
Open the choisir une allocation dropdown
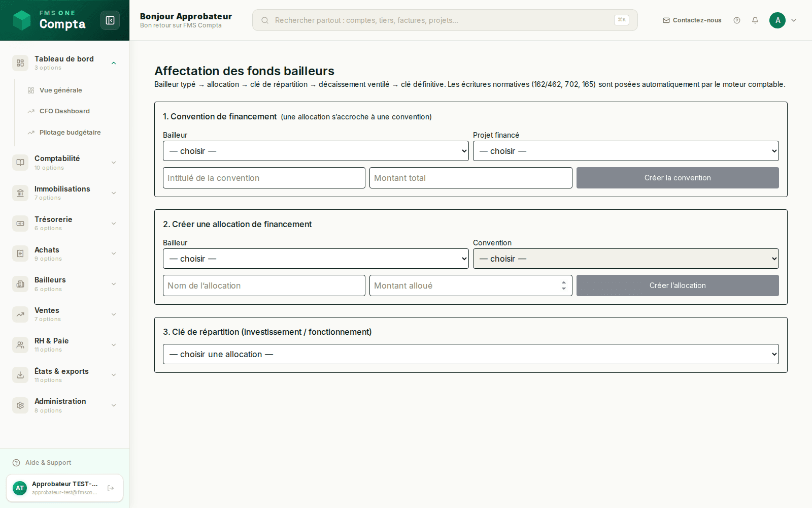471,354
